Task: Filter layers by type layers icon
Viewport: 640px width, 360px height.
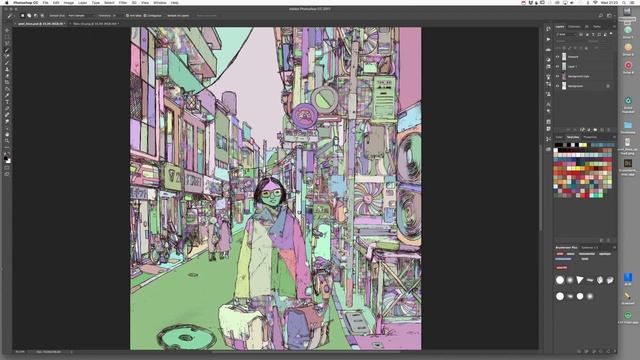Action: [x=593, y=34]
